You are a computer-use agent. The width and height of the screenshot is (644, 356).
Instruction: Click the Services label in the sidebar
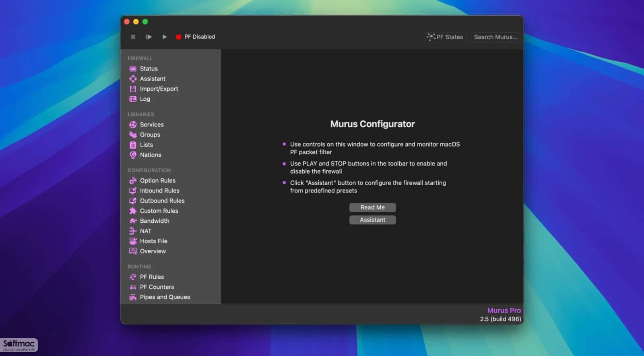tap(152, 125)
